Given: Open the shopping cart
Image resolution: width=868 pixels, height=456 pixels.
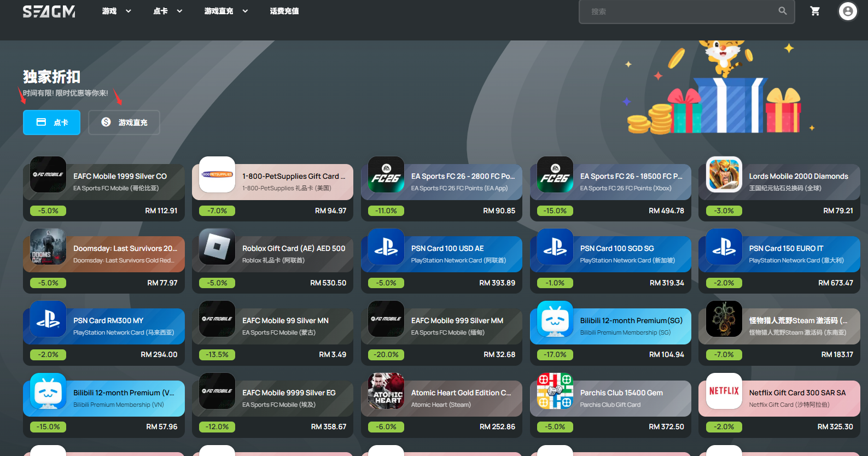Looking at the screenshot, I should [815, 11].
